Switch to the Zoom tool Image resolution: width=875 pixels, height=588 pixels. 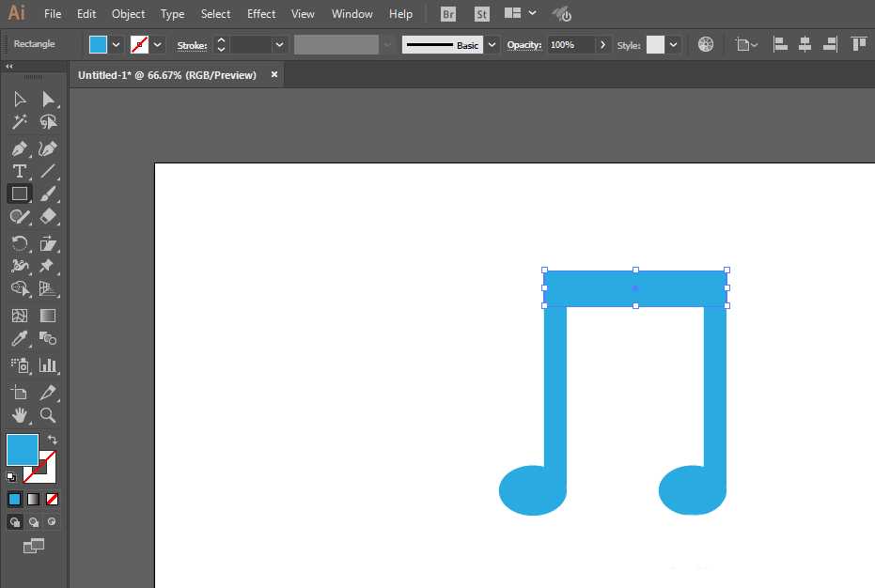click(x=48, y=415)
